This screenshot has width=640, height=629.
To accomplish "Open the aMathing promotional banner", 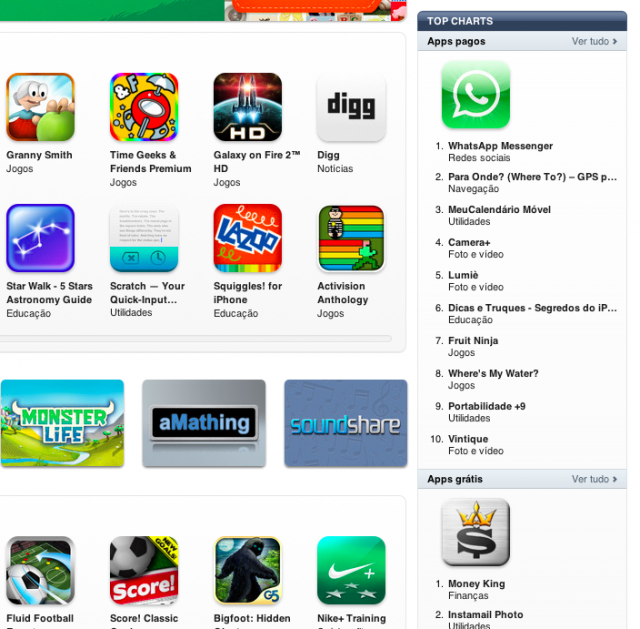I will click(x=204, y=423).
